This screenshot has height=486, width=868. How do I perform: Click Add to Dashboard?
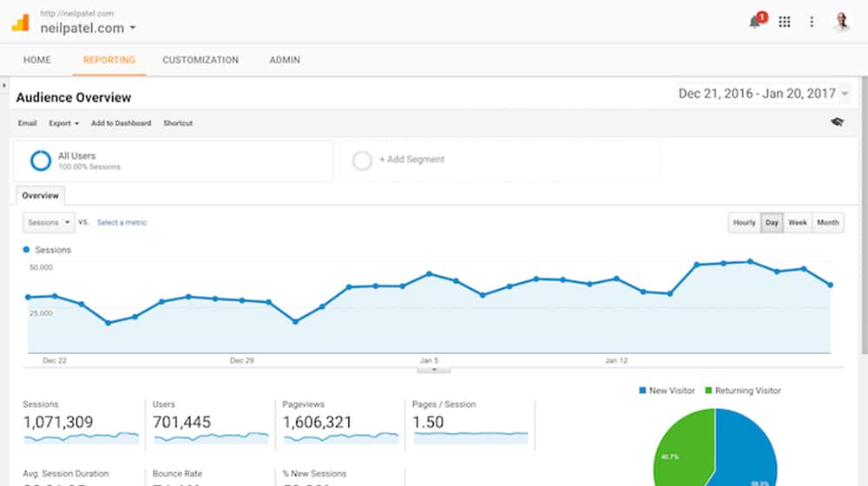pos(122,123)
